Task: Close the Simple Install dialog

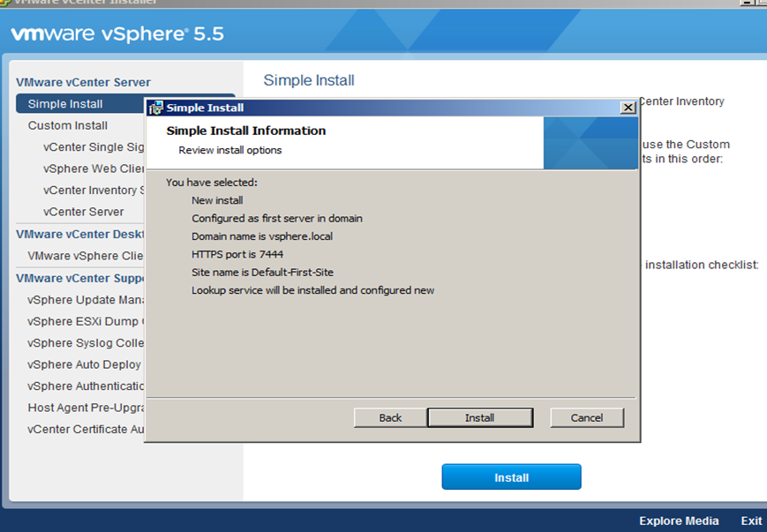Action: [x=628, y=108]
